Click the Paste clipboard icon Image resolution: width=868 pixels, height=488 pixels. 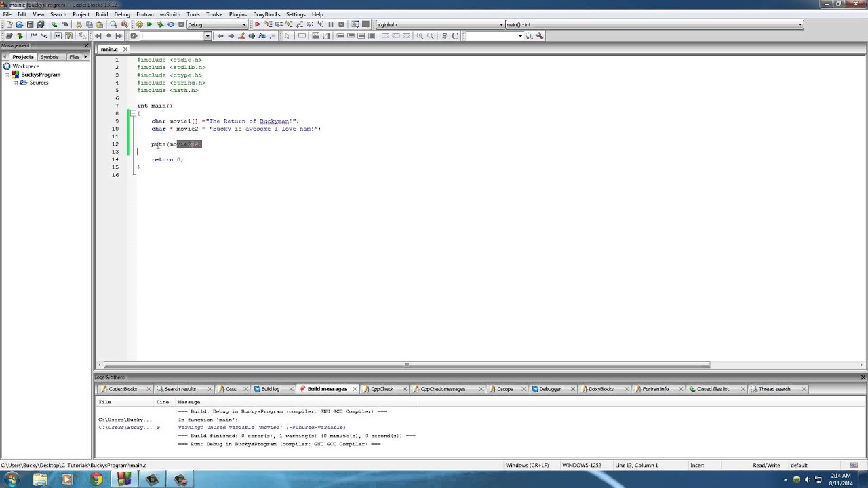click(100, 25)
